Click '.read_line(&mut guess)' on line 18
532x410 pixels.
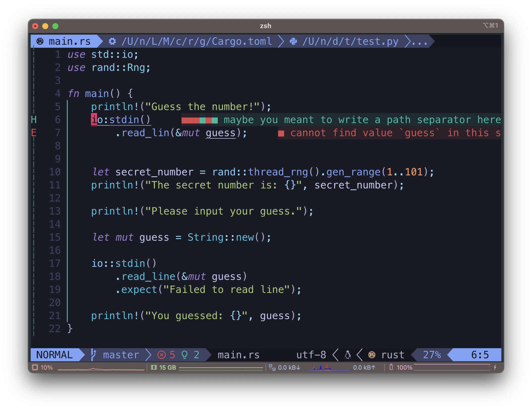click(x=181, y=276)
